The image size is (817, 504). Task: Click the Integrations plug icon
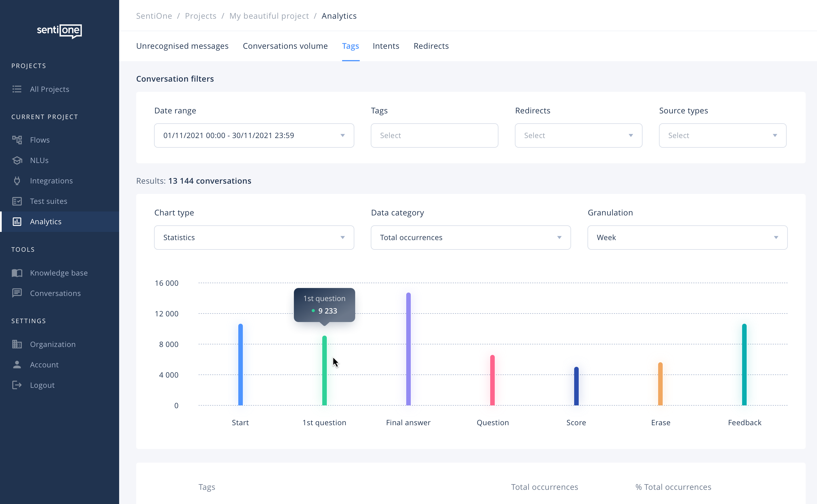coord(17,181)
